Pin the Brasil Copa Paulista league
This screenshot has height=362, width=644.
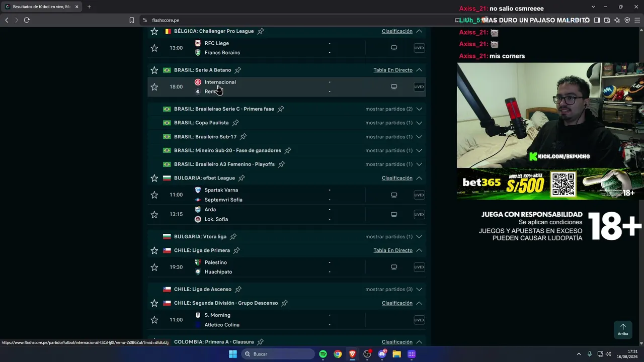tap(235, 123)
